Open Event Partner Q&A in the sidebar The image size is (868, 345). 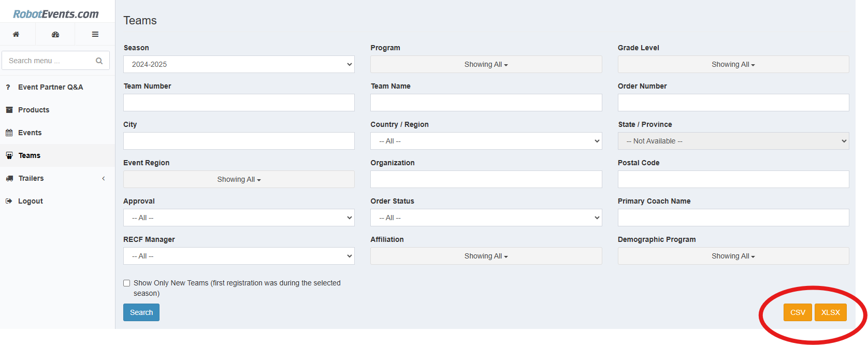tap(50, 87)
